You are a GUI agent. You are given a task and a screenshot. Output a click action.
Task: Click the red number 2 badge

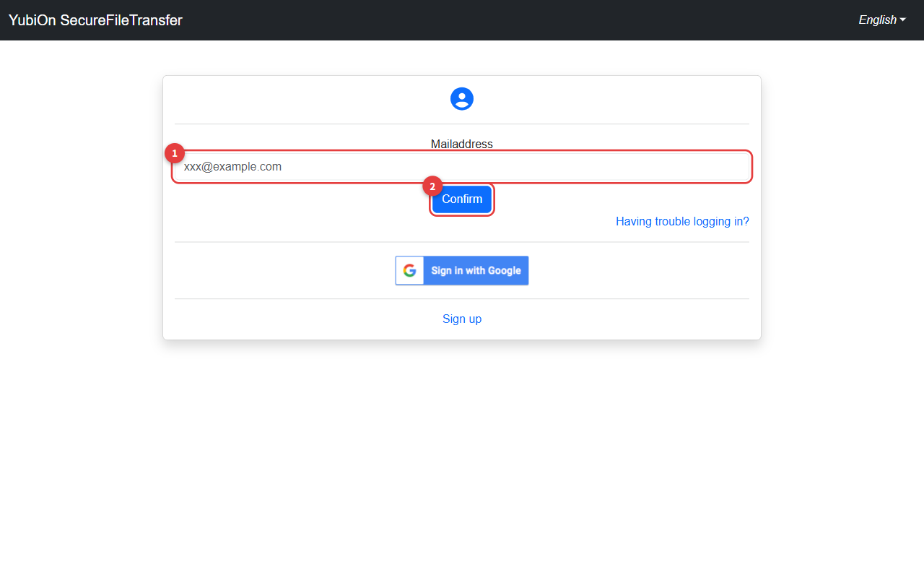click(x=432, y=186)
